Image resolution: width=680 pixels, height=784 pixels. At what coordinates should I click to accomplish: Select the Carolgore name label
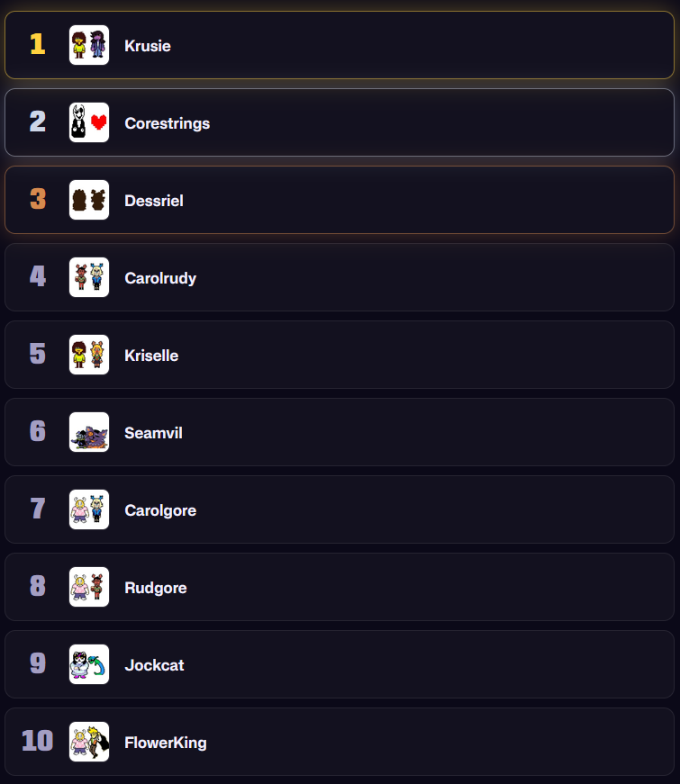coord(160,511)
